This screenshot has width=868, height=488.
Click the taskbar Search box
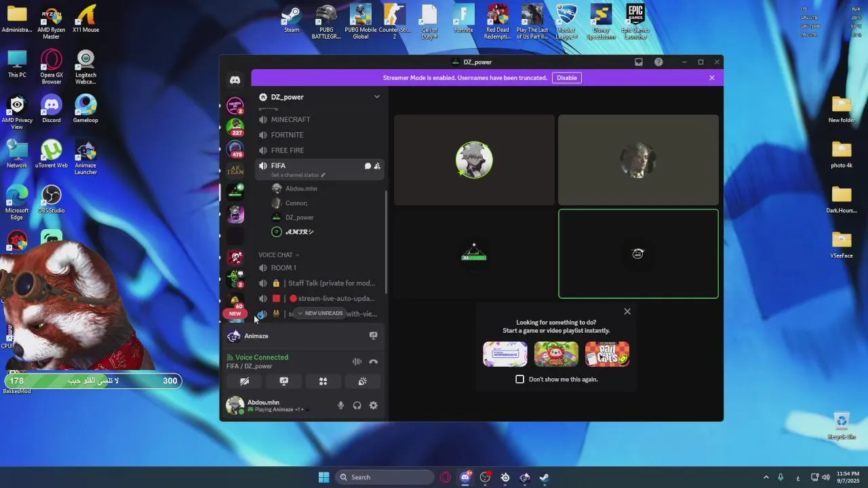(385, 477)
